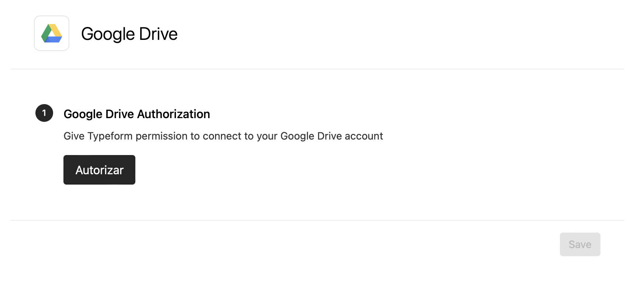This screenshot has width=644, height=285.
Task: Click the Save control in the footer bar
Action: tap(580, 244)
